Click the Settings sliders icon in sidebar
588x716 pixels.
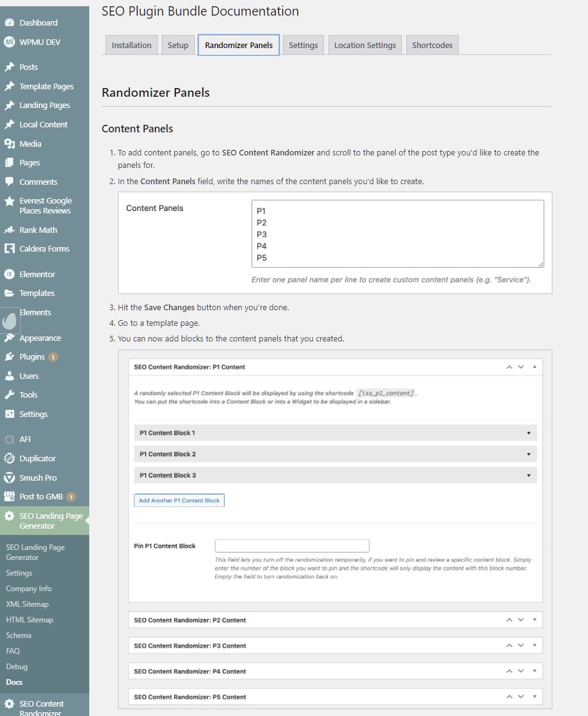[x=9, y=414]
